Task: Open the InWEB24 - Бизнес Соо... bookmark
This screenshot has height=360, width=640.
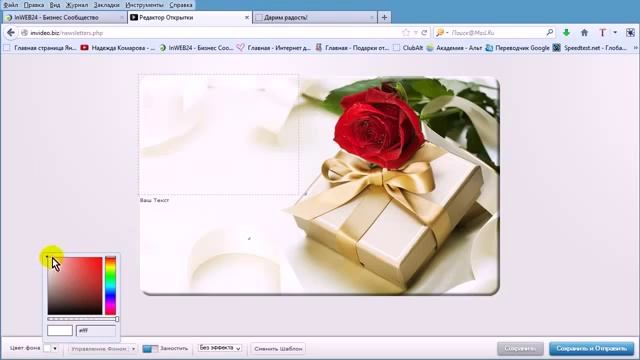Action: click(x=196, y=48)
